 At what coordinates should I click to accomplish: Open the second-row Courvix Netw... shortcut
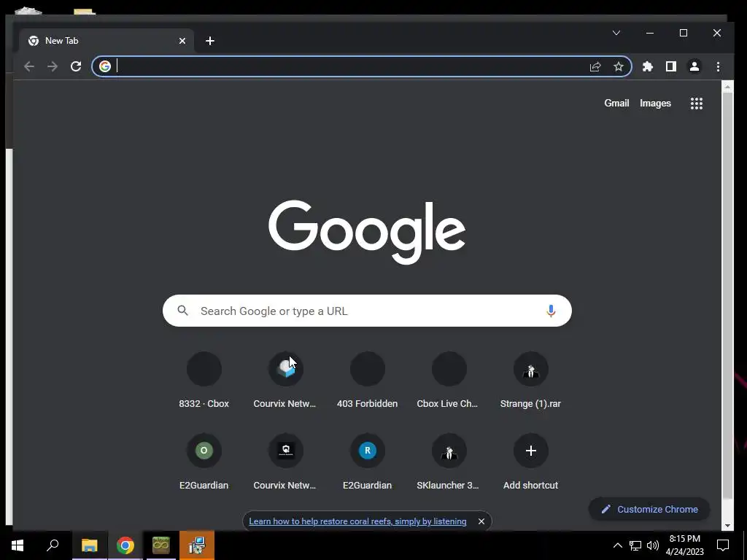(x=285, y=462)
